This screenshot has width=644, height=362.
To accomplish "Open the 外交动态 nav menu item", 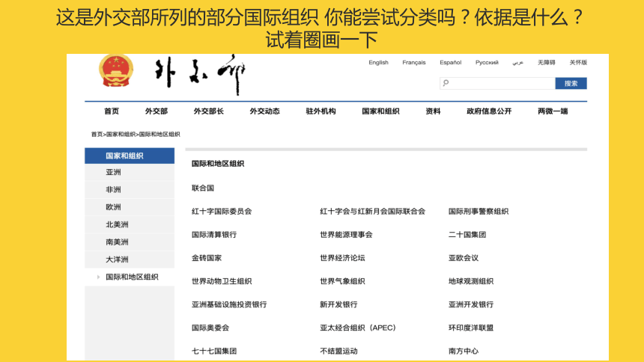I will 264,111.
